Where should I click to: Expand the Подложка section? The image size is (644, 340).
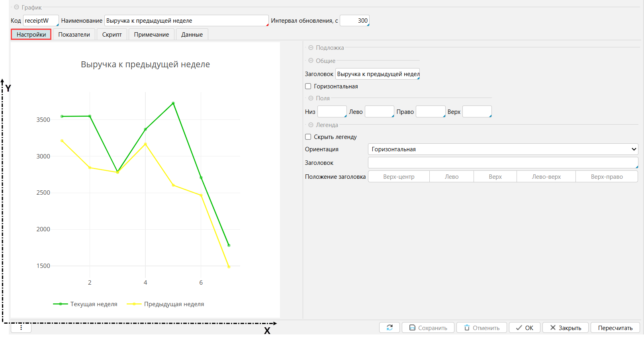311,48
